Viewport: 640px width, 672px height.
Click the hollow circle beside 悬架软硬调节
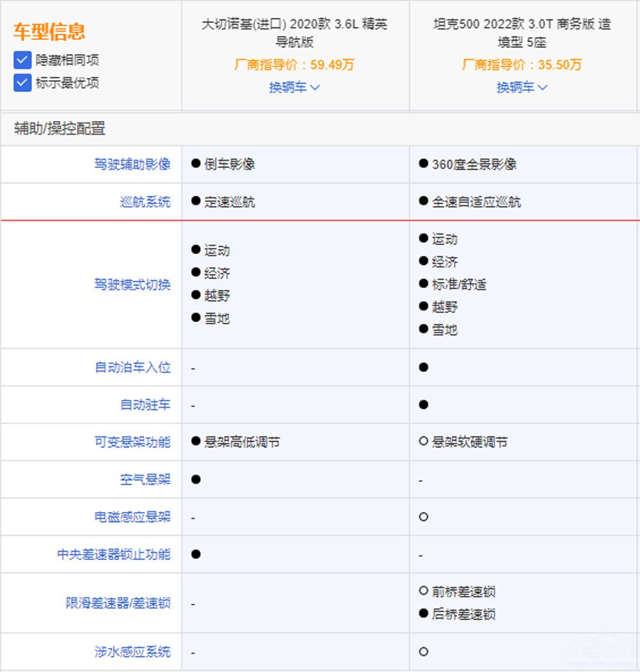pyautogui.click(x=424, y=442)
